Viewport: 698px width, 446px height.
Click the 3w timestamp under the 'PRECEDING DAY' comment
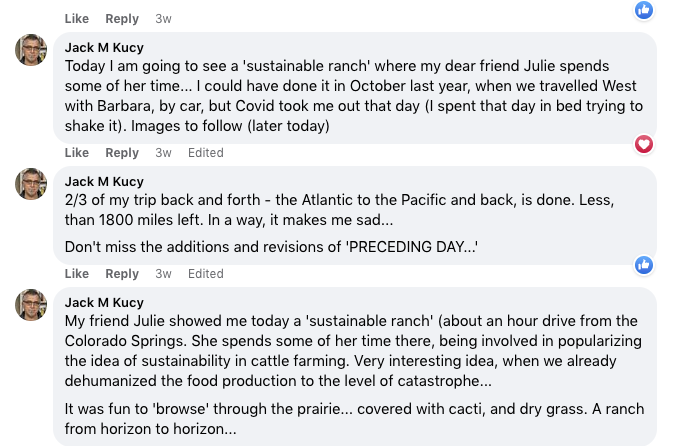point(163,274)
